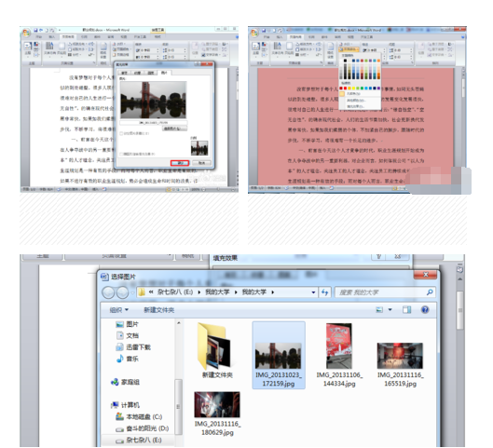
Task: Close the 选择图片 dialog
Action: tap(425, 275)
